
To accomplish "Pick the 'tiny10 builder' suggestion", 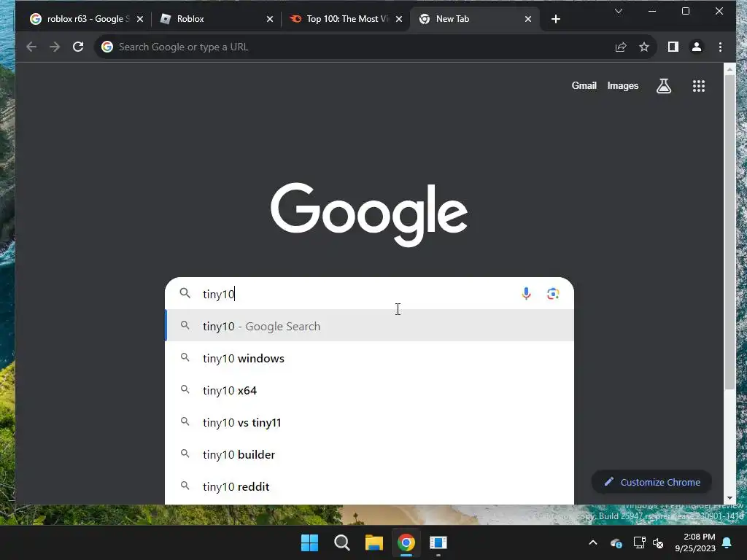I will 370,455.
